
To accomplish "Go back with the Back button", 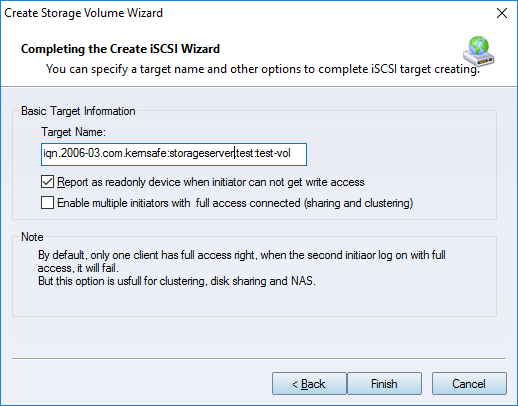I will 309,384.
